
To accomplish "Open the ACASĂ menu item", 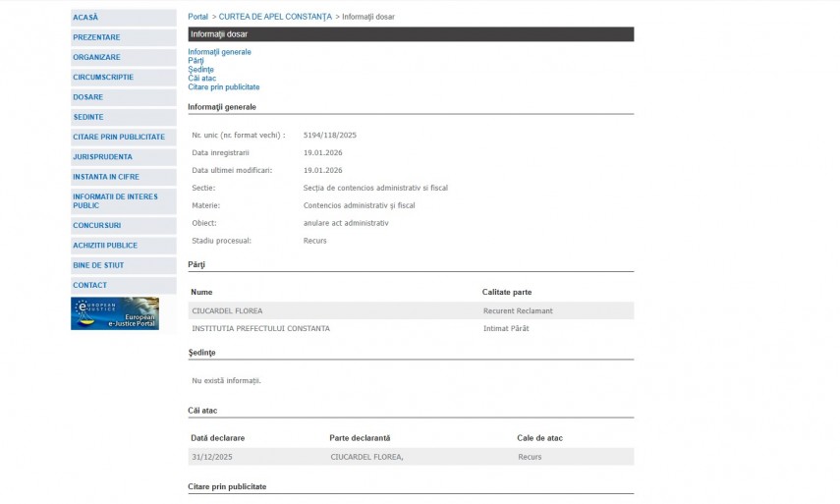I will pyautogui.click(x=85, y=18).
